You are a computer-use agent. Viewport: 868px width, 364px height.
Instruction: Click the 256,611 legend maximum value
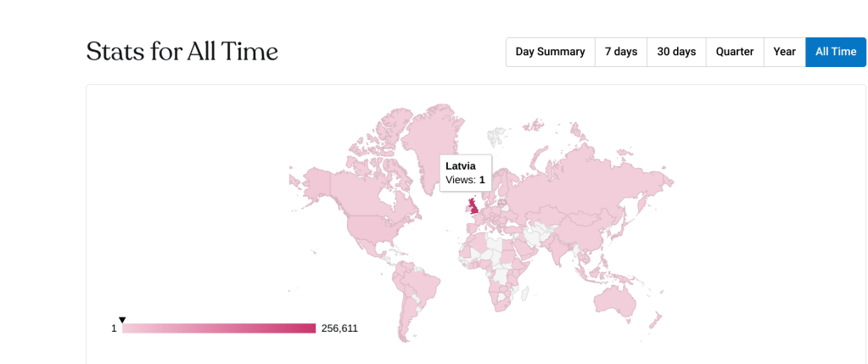(339, 328)
